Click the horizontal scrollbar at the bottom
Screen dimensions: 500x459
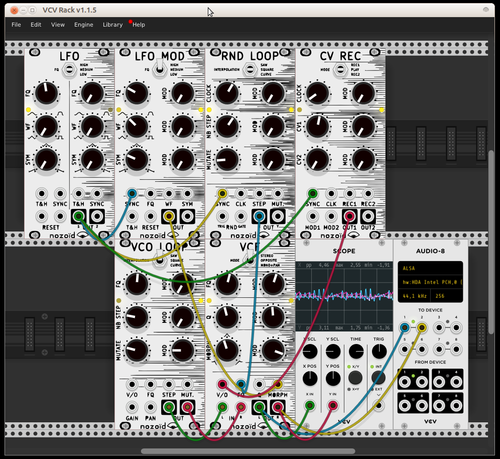click(x=248, y=451)
